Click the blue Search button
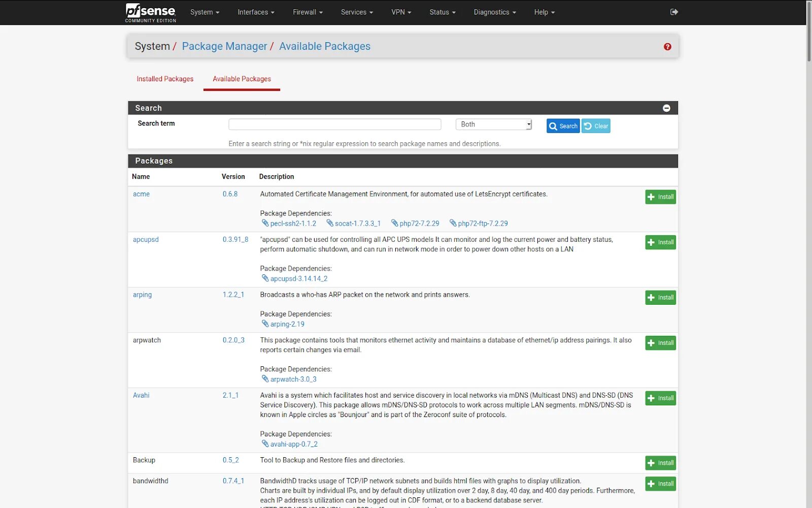Image resolution: width=812 pixels, height=508 pixels. (563, 126)
